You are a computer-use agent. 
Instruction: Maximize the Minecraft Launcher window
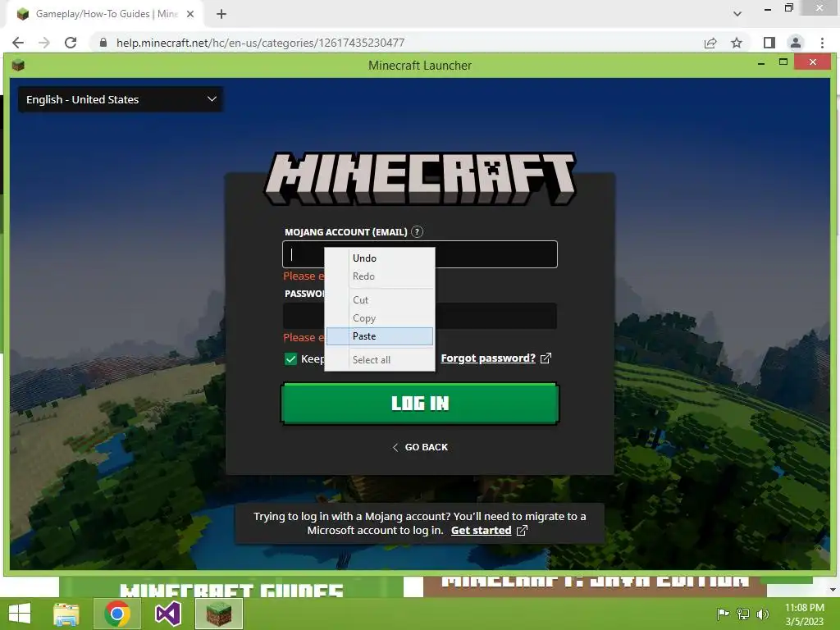coord(783,62)
